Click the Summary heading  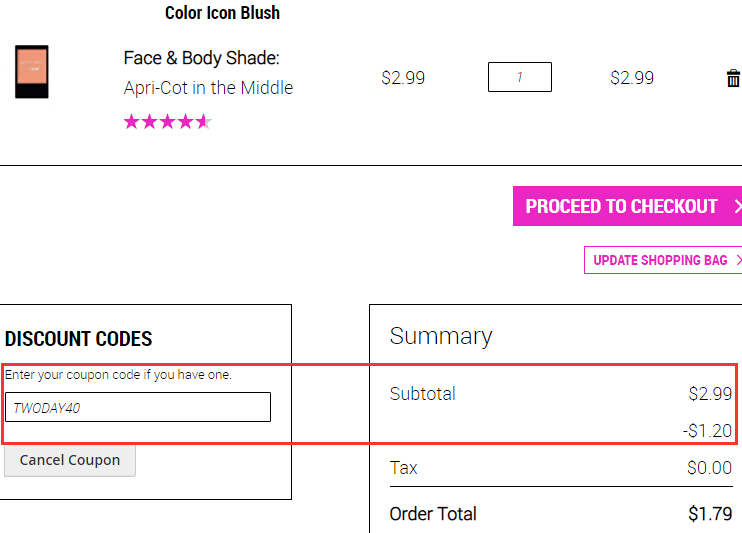(441, 337)
